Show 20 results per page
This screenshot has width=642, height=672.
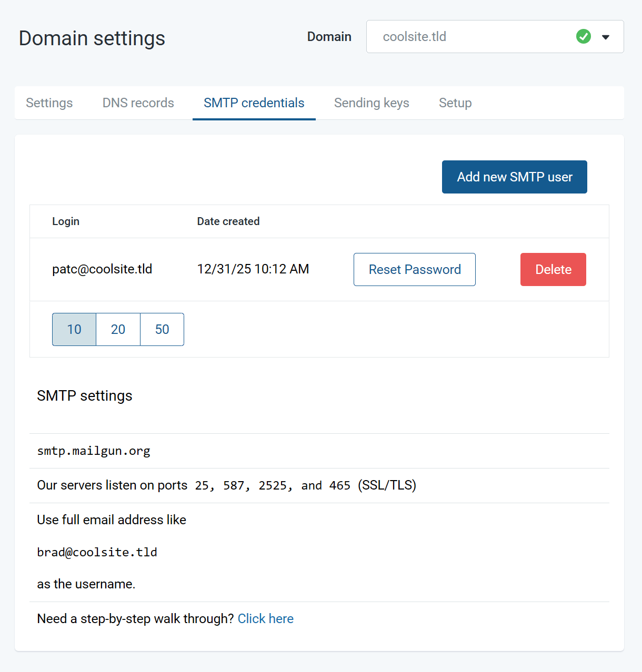pyautogui.click(x=118, y=329)
